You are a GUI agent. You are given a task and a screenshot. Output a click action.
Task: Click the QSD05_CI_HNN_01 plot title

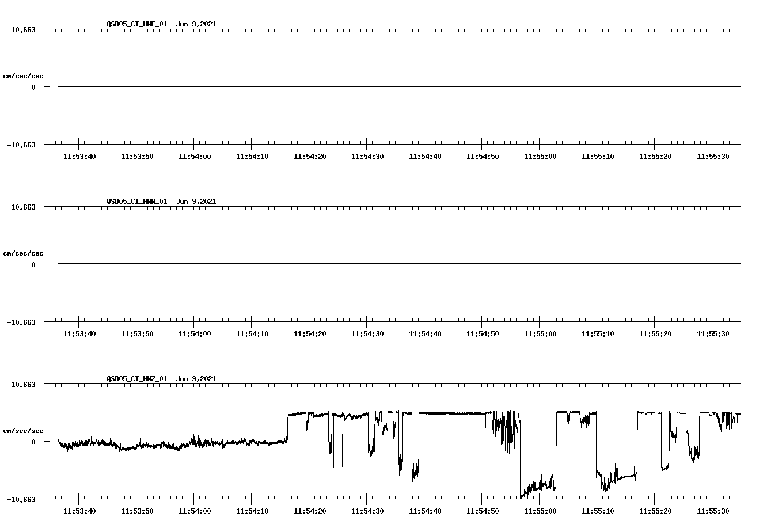[x=161, y=202]
